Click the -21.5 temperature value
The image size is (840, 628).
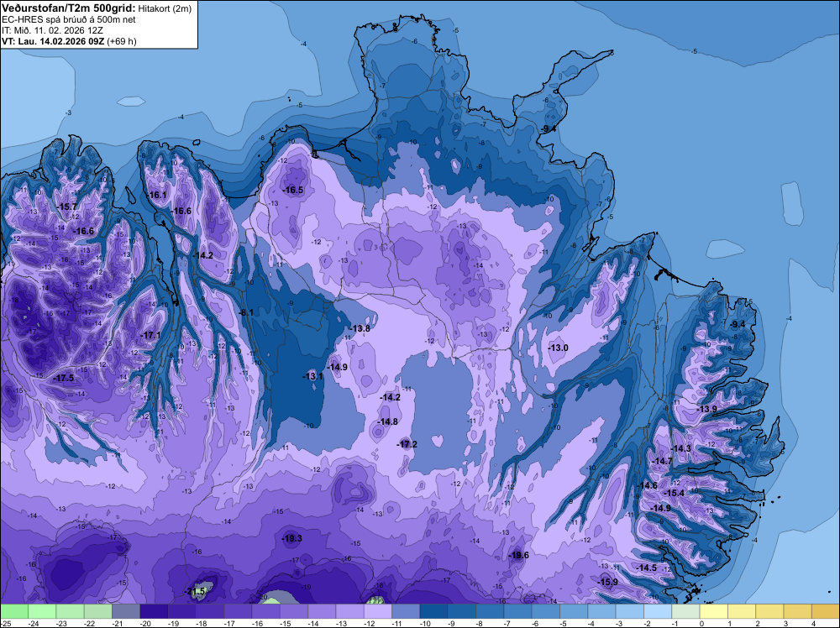coord(195,592)
